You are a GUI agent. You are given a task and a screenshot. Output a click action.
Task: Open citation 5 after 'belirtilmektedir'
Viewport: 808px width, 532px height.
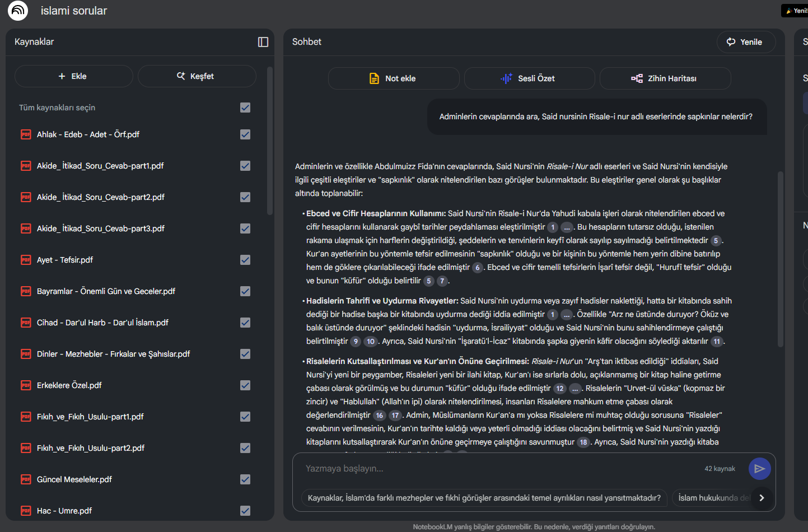click(716, 241)
